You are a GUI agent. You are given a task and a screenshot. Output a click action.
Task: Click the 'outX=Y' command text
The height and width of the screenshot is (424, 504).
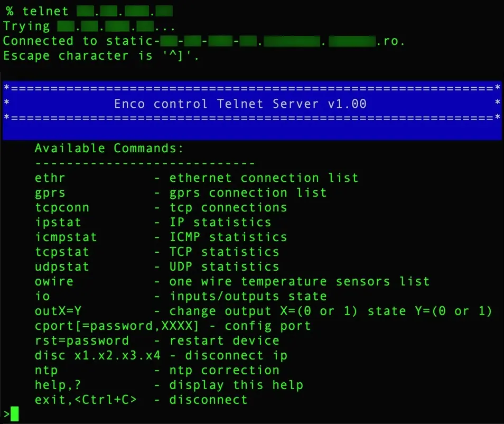tap(58, 311)
